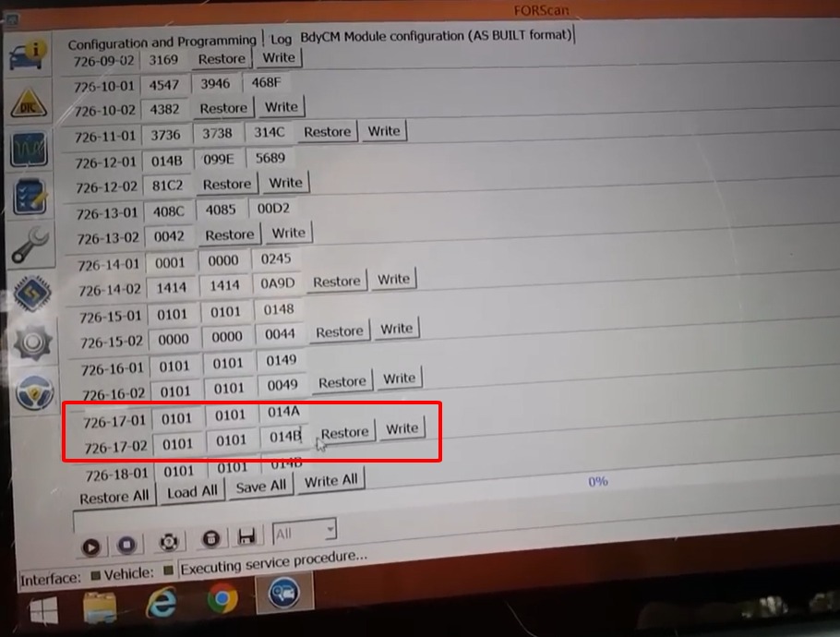The width and height of the screenshot is (840, 637).
Task: Click the Play button in bottom toolbar
Action: click(90, 547)
